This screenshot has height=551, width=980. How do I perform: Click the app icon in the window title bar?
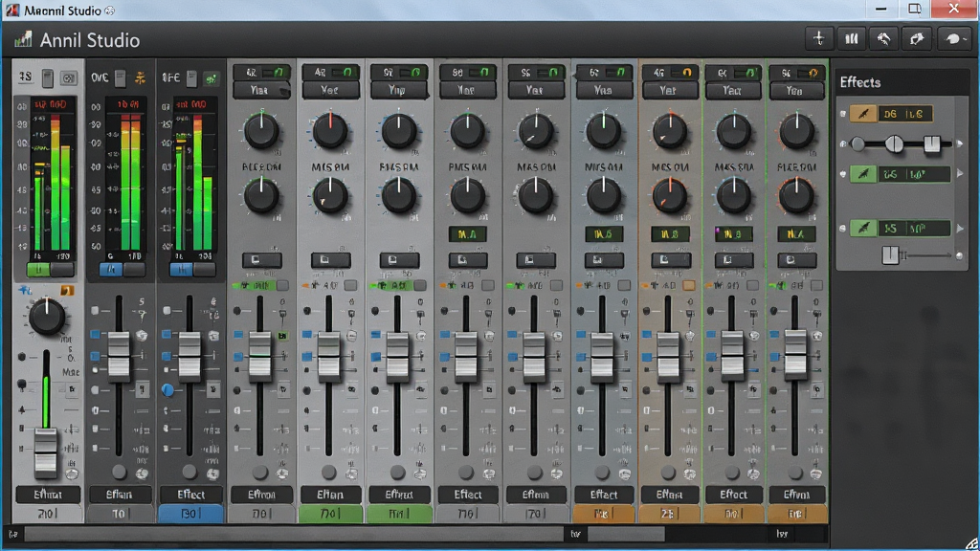coord(11,10)
